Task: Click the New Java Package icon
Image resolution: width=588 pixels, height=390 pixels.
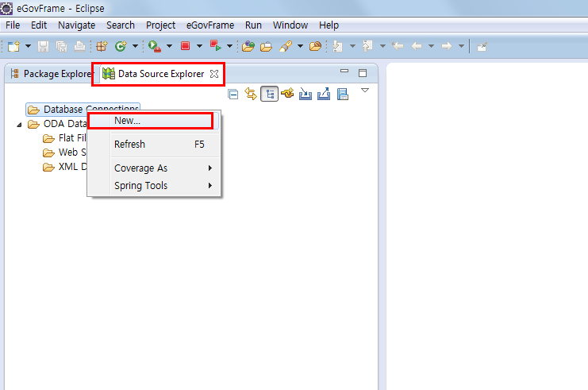Action: [x=102, y=46]
